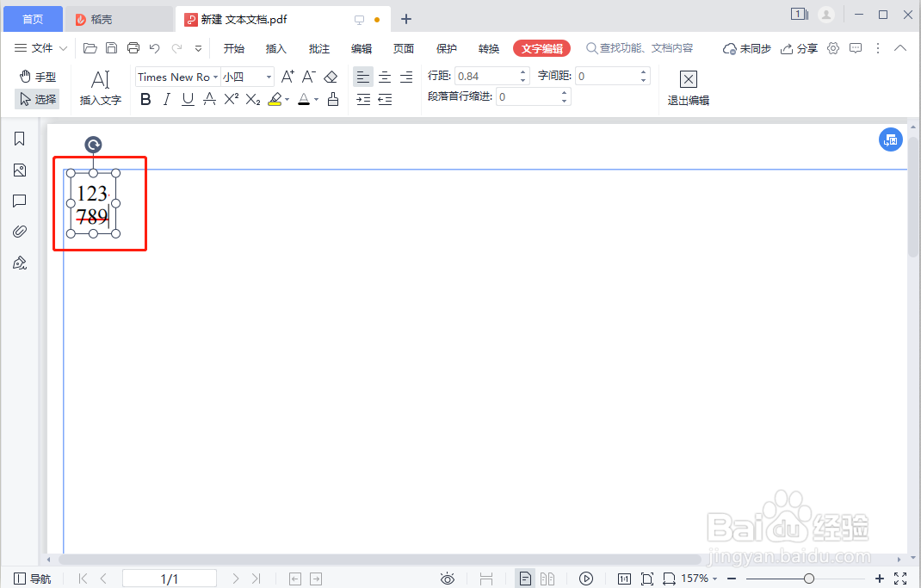The width and height of the screenshot is (921, 588).
Task: Select the Bold formatting icon
Action: click(x=145, y=98)
